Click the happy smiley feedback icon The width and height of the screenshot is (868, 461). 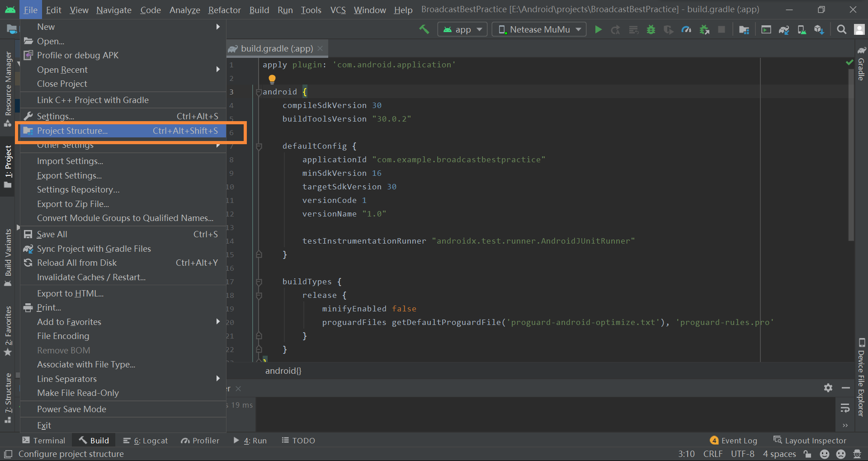point(825,454)
